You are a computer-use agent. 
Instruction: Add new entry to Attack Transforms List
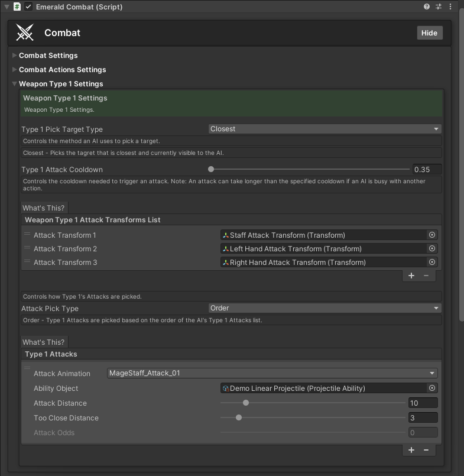click(411, 276)
